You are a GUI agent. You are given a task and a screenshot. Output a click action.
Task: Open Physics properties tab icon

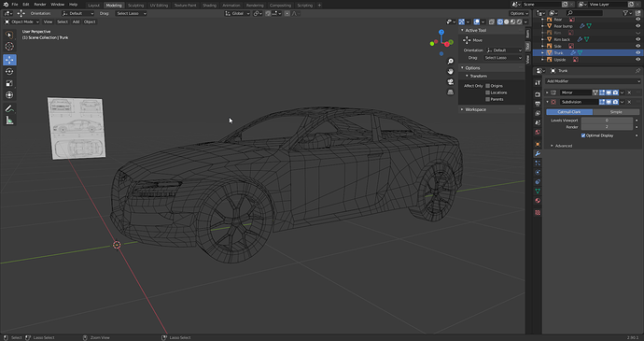(x=538, y=173)
